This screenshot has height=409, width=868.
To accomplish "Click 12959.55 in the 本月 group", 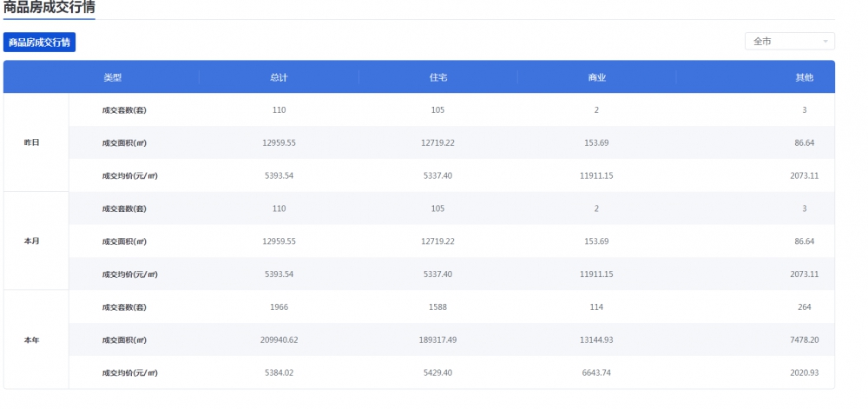I will 279,242.
